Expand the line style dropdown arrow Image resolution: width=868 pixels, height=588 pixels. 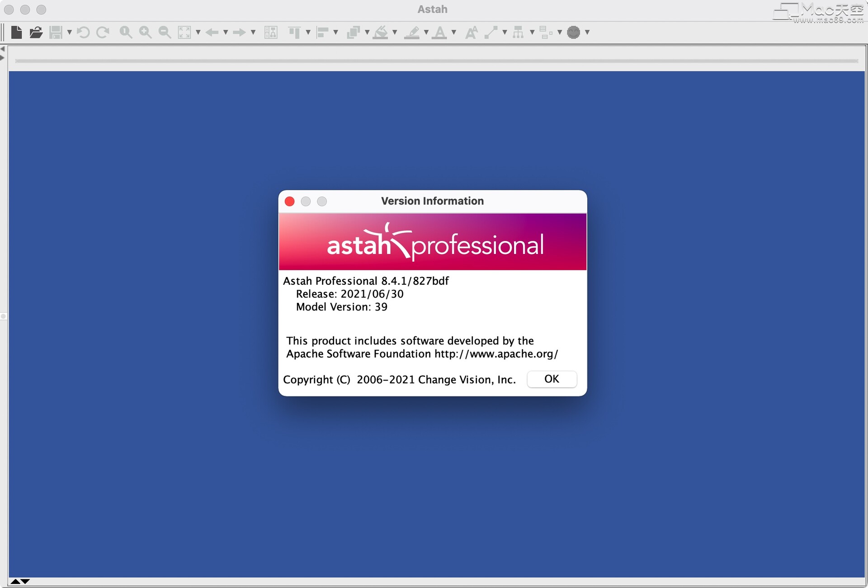coord(505,32)
